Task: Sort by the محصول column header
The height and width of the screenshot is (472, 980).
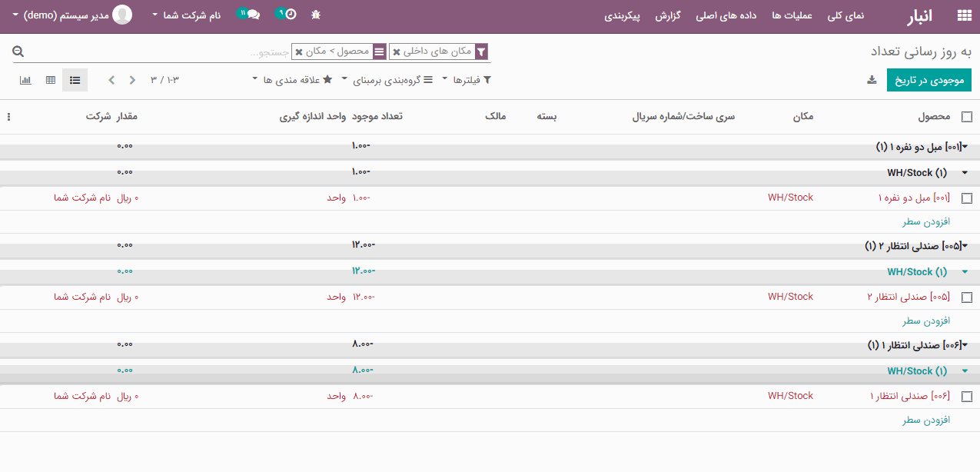Action: 934,117
